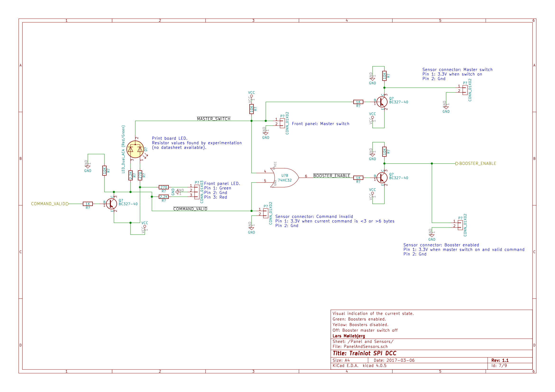Image resolution: width=555 pixels, height=392 pixels.
Task: Click the author name 'Lars Møllebjerg'
Action: click(349, 336)
